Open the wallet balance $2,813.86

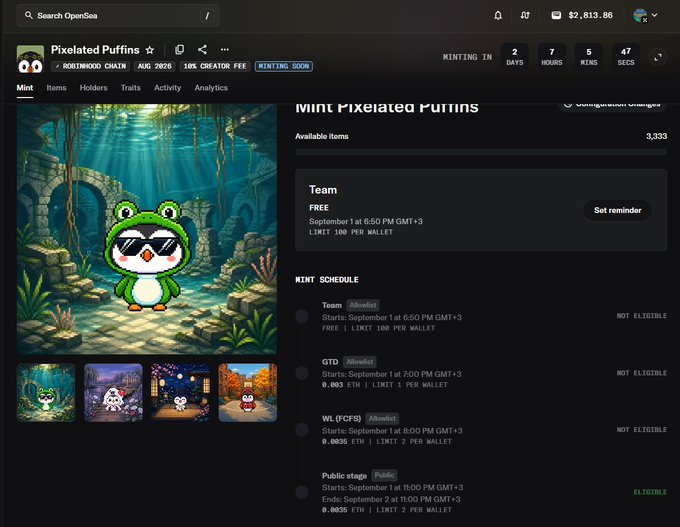[x=582, y=16]
